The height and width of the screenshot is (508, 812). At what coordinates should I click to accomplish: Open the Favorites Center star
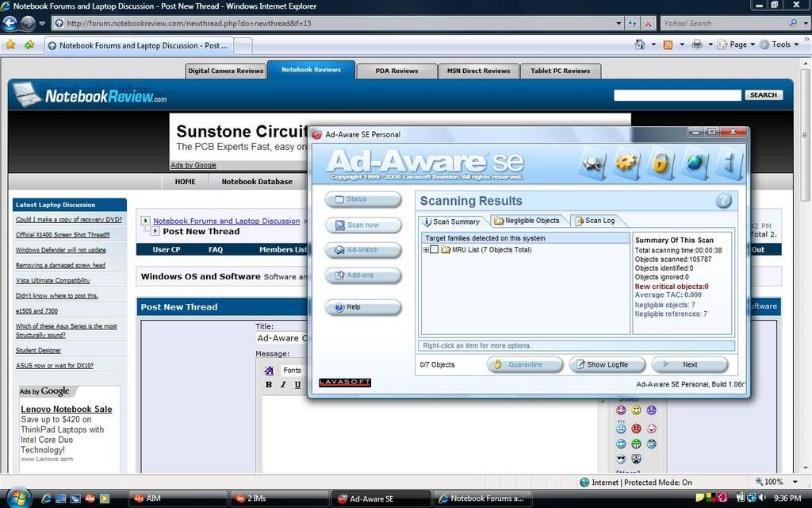[x=10, y=45]
